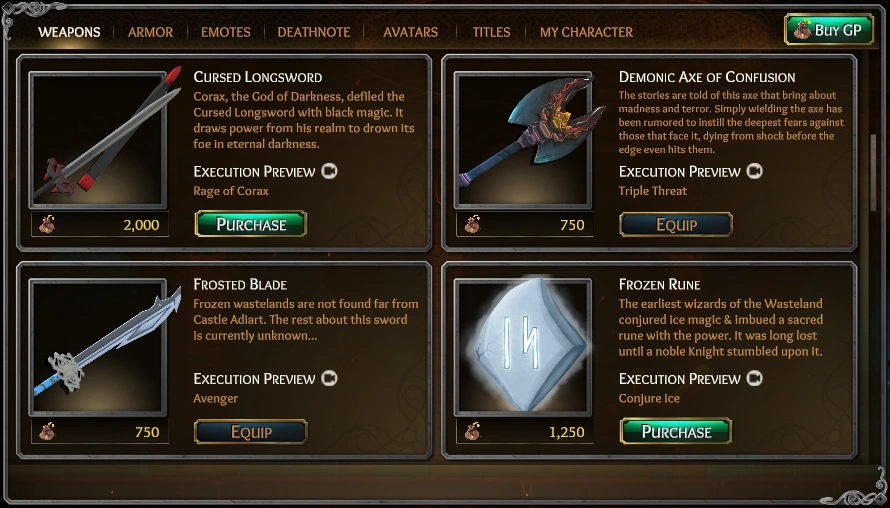Viewport: 890px width, 508px height.
Task: Click the Buy GP button
Action: pos(829,30)
